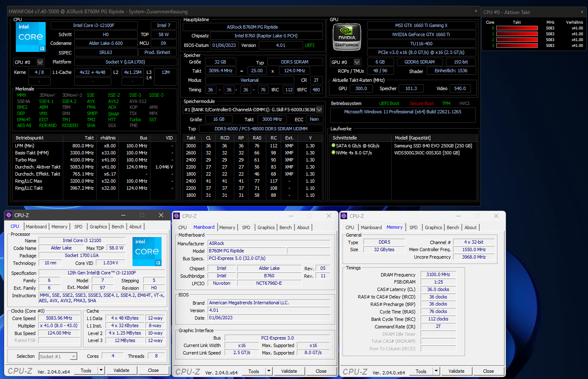Click CPU-Z title icon of the Memory timings window
The image size is (588, 379).
pyautogui.click(x=344, y=216)
